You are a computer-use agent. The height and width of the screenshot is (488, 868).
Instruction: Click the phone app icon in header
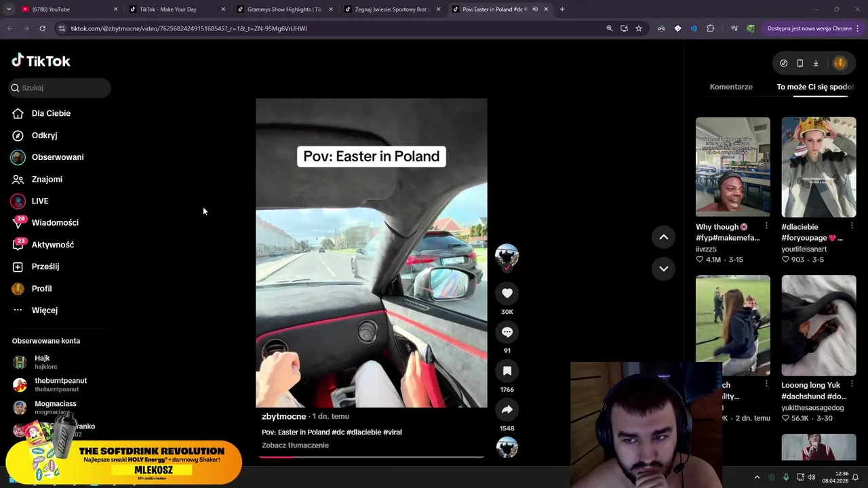pos(800,63)
